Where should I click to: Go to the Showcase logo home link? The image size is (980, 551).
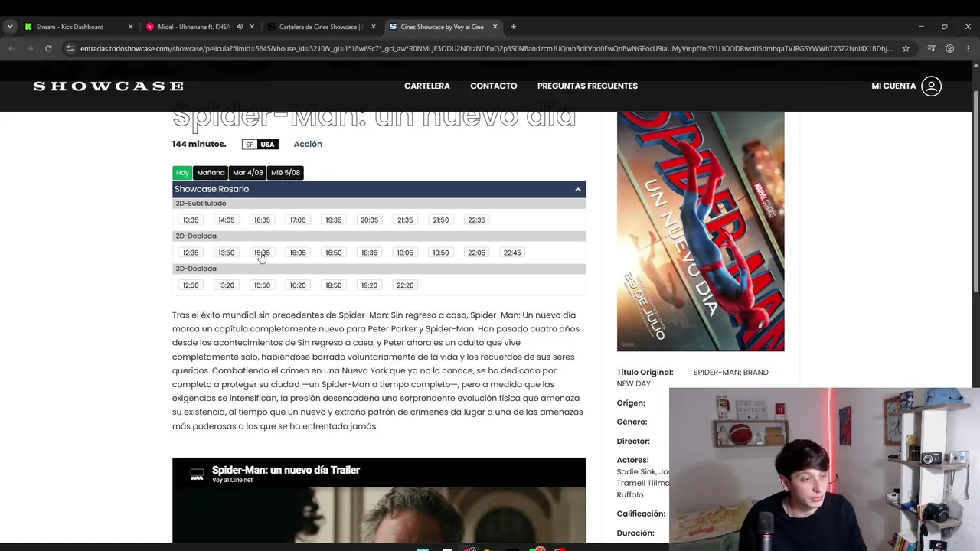pyautogui.click(x=108, y=86)
